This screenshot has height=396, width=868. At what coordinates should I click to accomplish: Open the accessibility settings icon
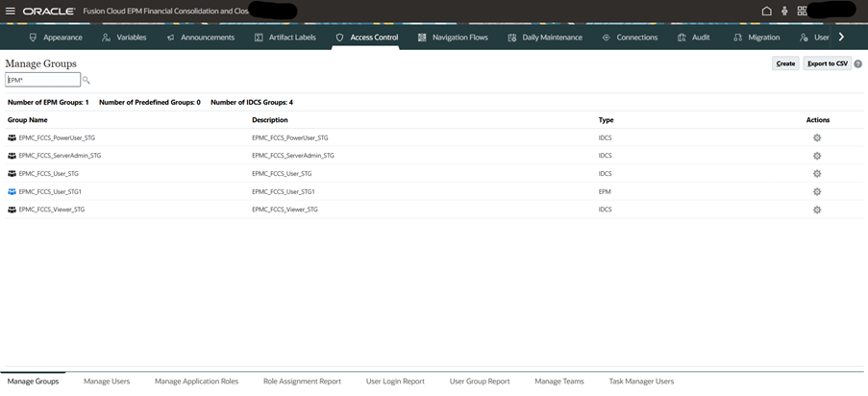click(x=784, y=12)
